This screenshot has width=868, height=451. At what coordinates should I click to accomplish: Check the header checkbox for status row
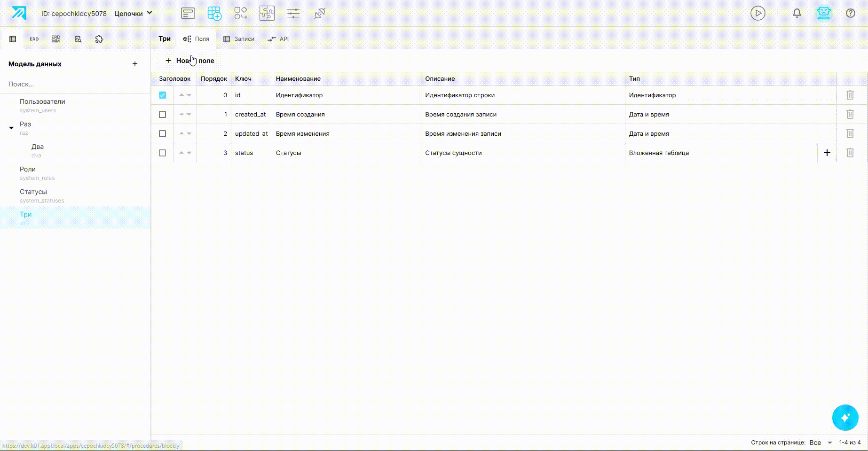(x=162, y=153)
